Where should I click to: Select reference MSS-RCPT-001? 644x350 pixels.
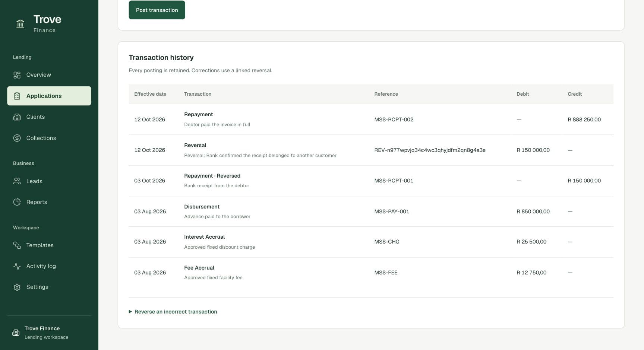(394, 181)
